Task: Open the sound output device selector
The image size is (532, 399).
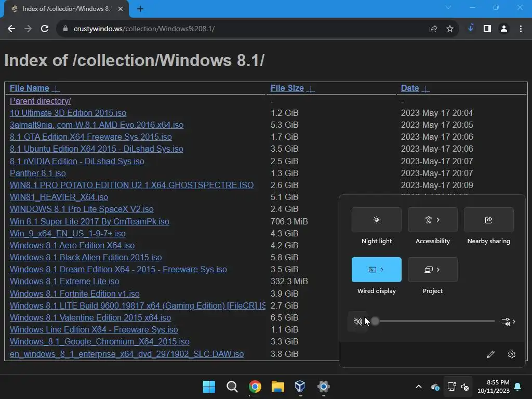Action: (x=509, y=322)
